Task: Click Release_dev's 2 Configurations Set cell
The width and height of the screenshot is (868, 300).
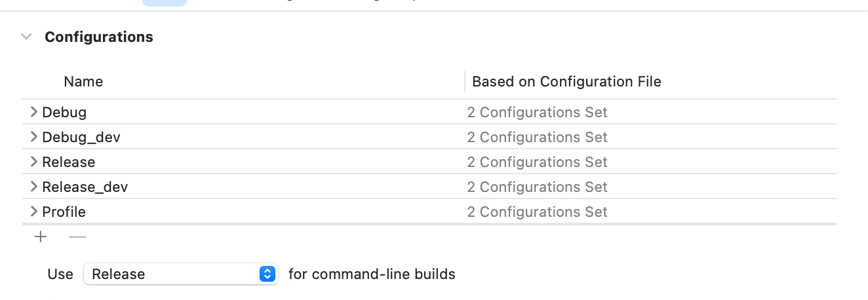Action: [x=537, y=187]
